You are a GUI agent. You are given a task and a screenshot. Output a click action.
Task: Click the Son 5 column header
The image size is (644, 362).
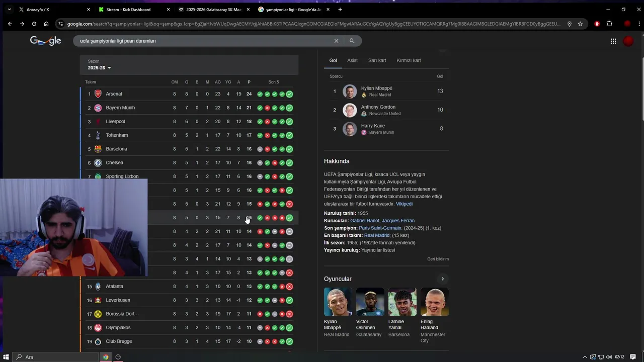274,82
